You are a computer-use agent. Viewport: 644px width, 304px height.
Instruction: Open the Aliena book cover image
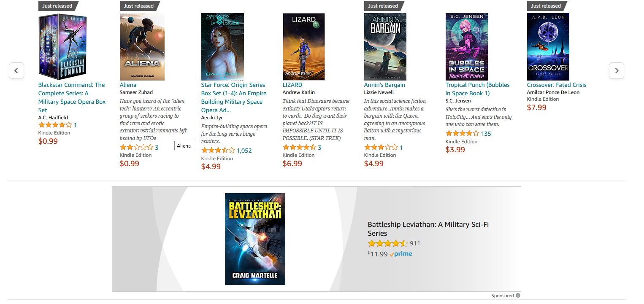tap(142, 47)
